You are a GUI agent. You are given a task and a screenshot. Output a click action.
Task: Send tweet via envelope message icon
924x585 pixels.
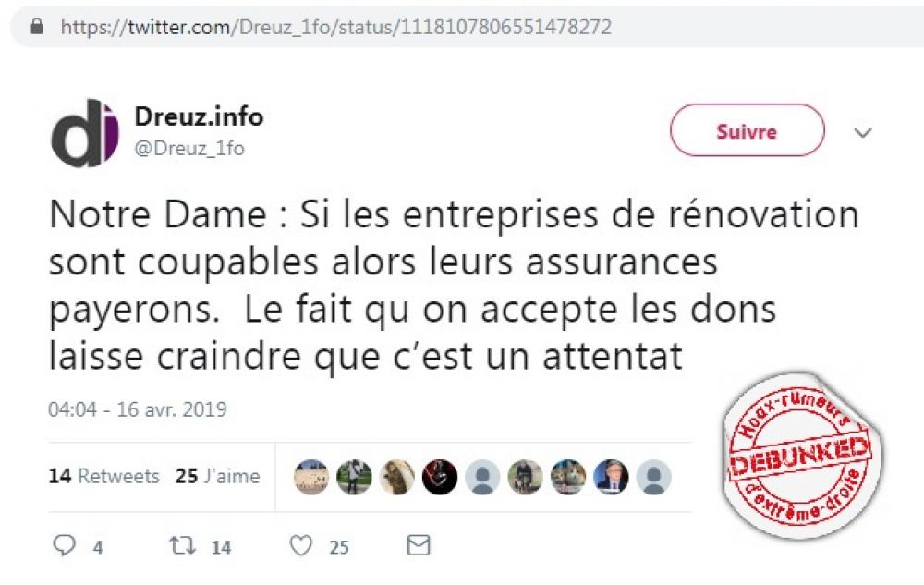[419, 545]
